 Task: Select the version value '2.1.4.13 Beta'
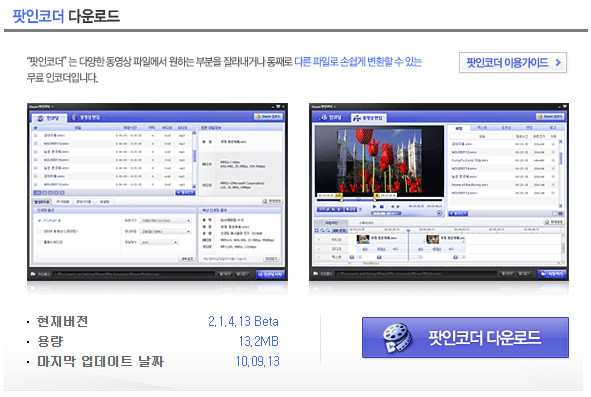[243, 322]
